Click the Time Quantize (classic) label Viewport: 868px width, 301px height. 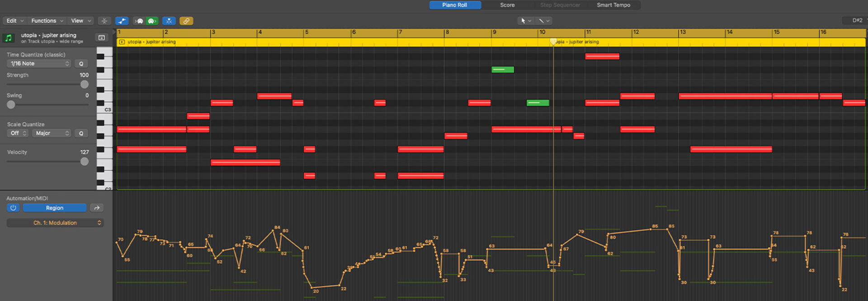pyautogui.click(x=36, y=55)
